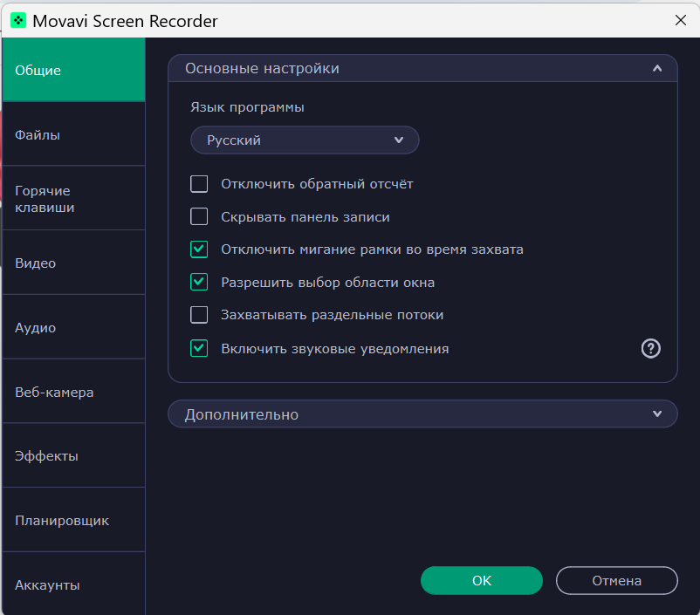Open the Эффекты tab
The width and height of the screenshot is (700, 615).
(73, 455)
